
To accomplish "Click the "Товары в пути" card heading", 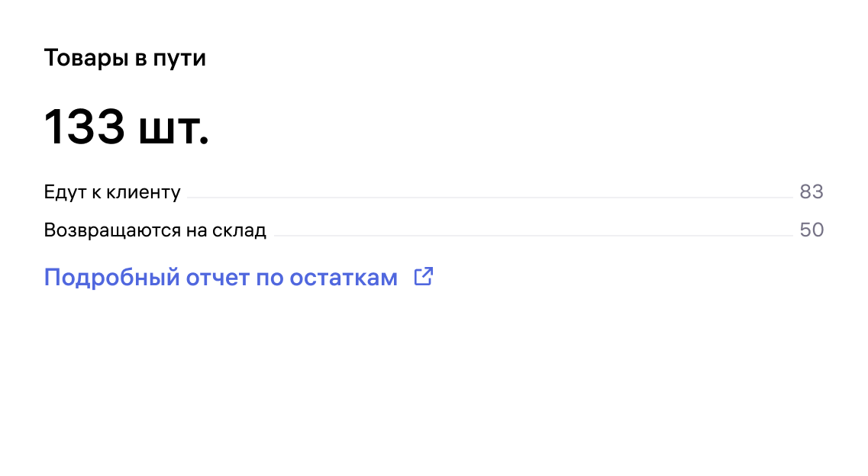I will pyautogui.click(x=125, y=58).
